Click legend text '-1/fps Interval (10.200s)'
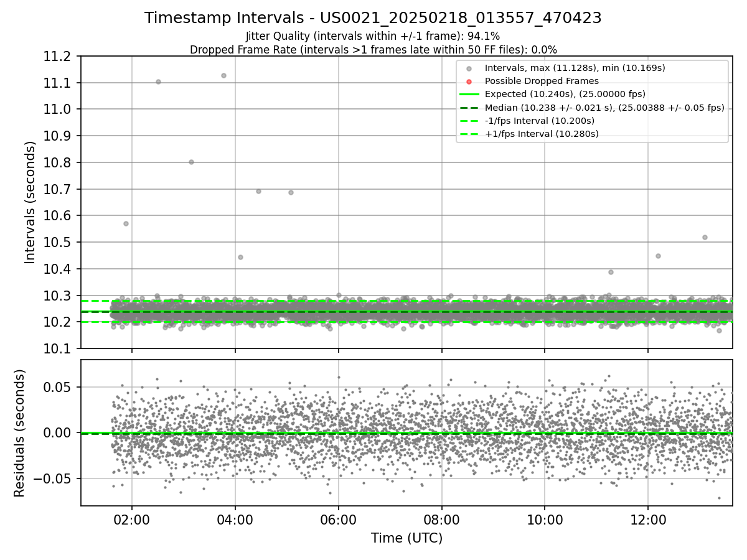This screenshot has height=560, width=747. 539,121
